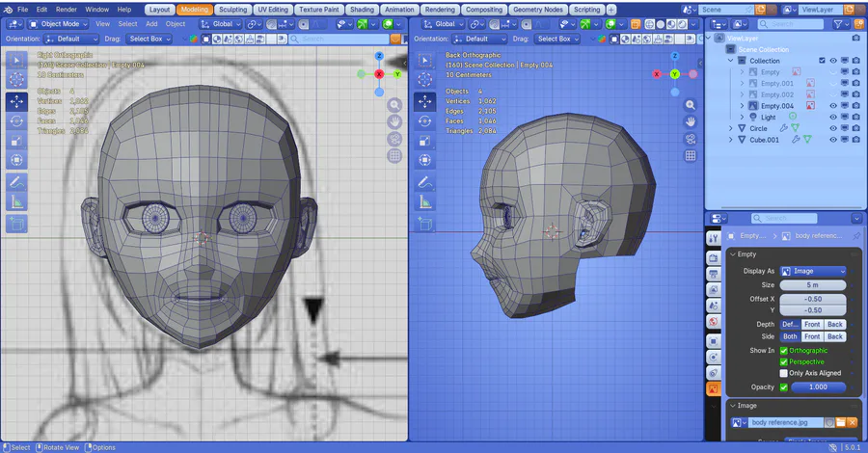Select the Transform tool in the left viewport
The image size is (868, 453).
16,160
